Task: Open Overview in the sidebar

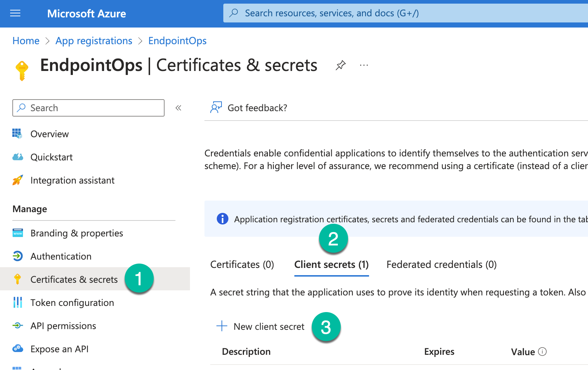Action: 50,134
